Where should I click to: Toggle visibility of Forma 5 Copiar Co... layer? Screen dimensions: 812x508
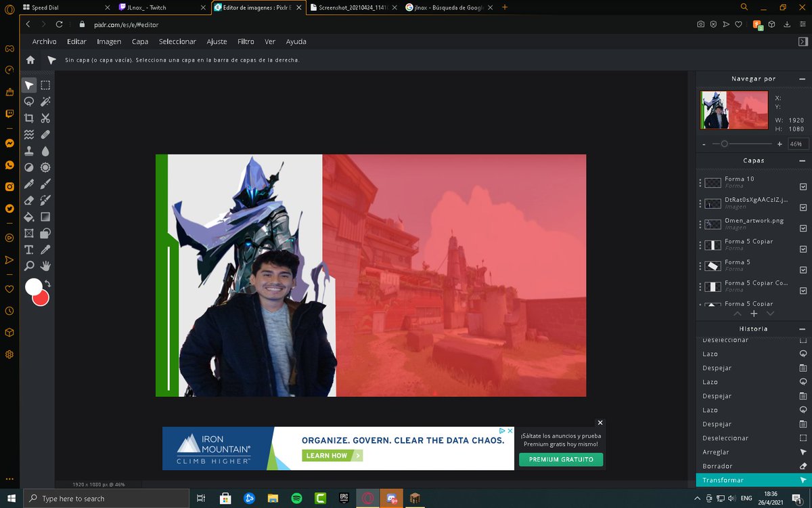point(803,291)
